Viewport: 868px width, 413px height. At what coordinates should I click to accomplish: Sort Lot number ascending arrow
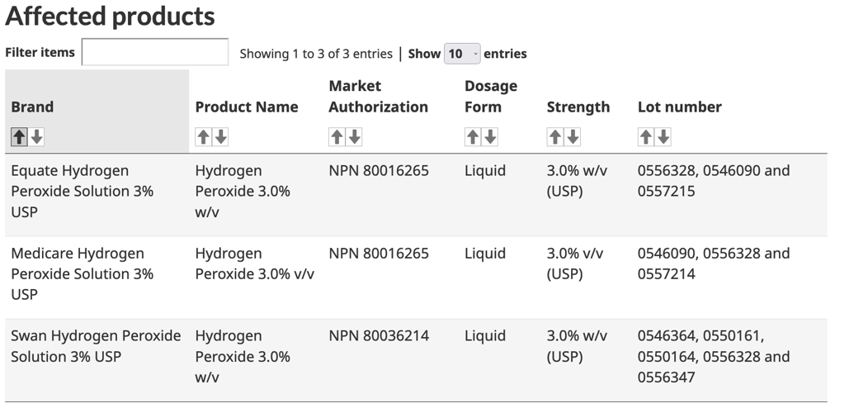pyautogui.click(x=646, y=137)
